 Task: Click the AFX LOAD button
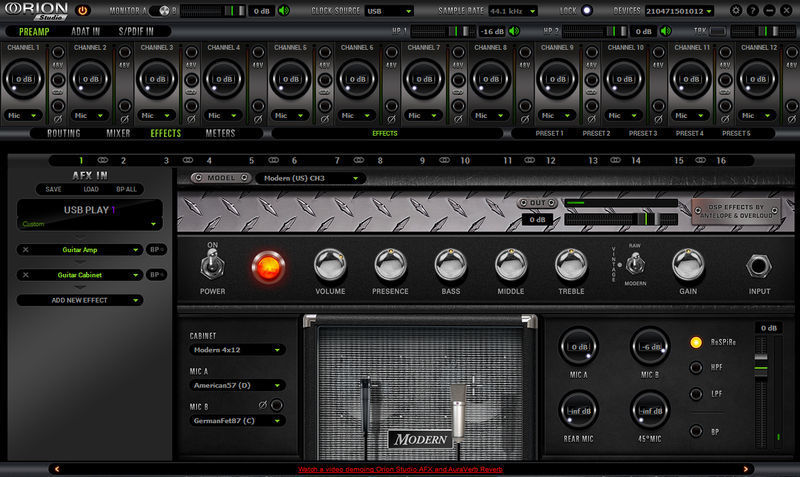[91, 189]
